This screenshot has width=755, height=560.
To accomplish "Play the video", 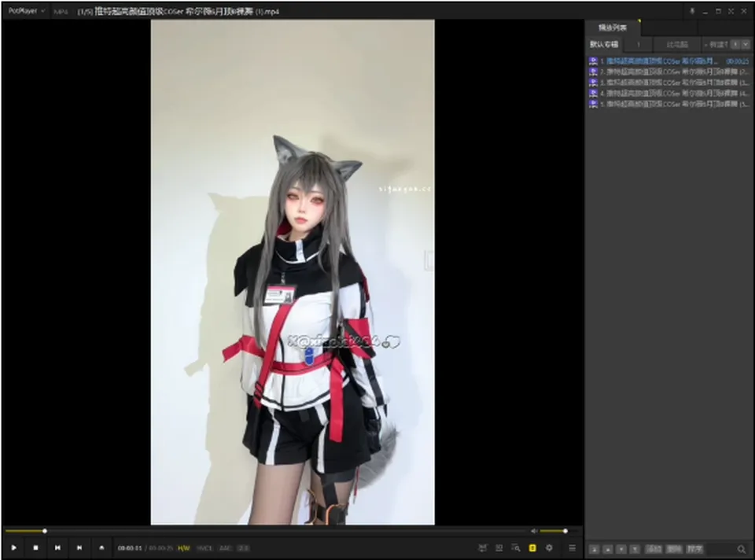I will (x=13, y=548).
